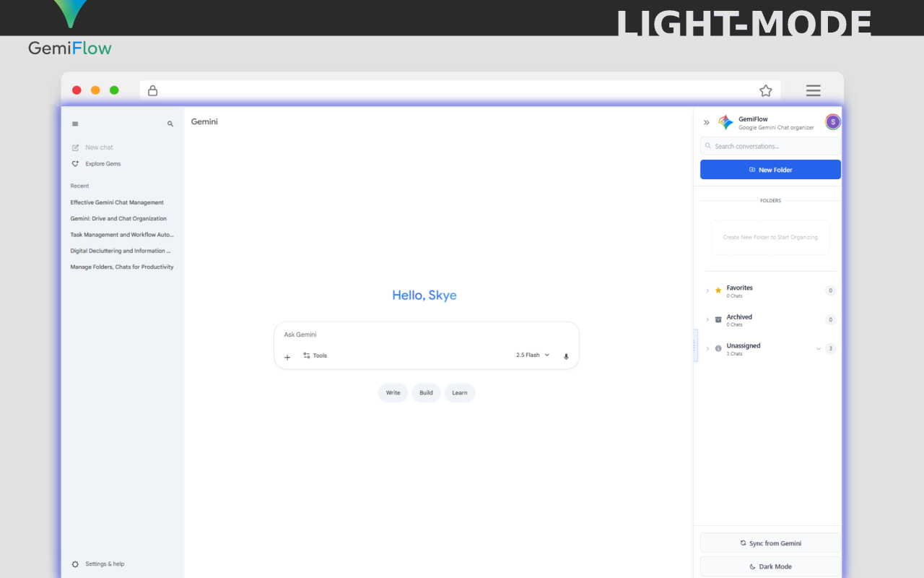The height and width of the screenshot is (578, 924).
Task: Click the Hello, Skye greeting
Action: click(x=424, y=295)
